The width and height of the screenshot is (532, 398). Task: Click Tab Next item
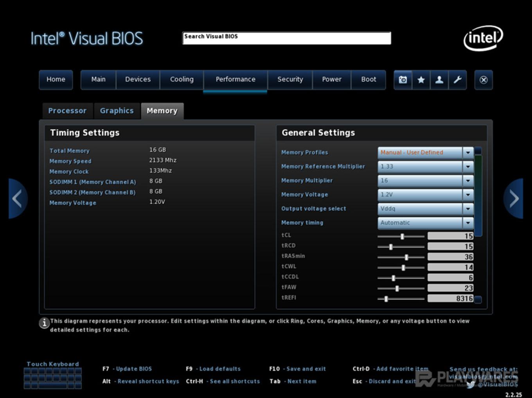(293, 381)
